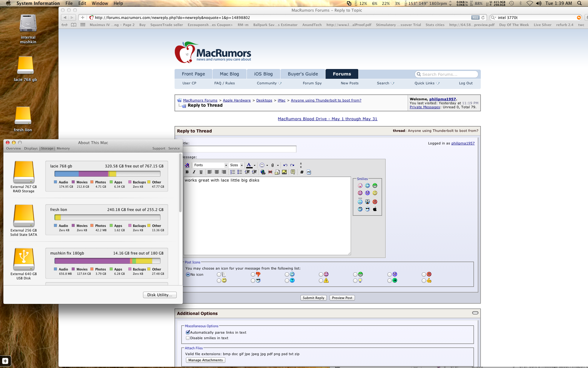
Task: Click the Safari reload page icon
Action: point(483,17)
